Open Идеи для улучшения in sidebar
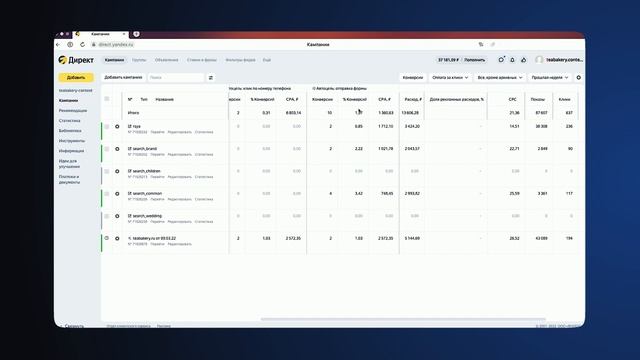640x360 pixels. pyautogui.click(x=69, y=164)
